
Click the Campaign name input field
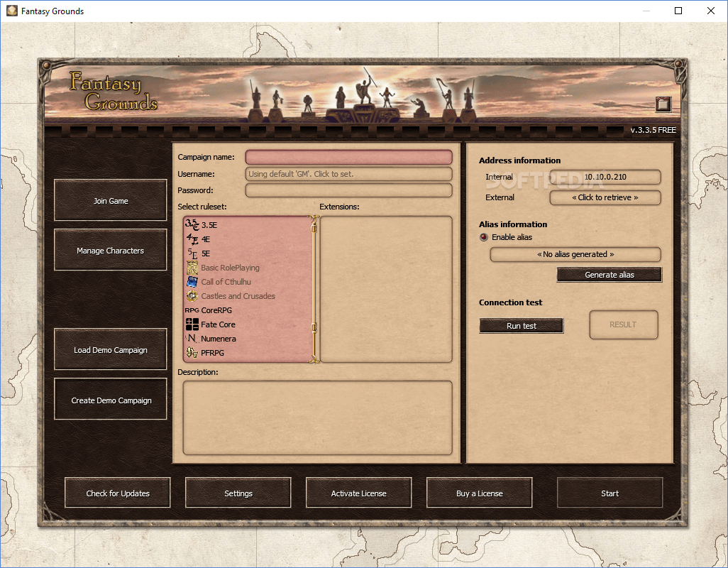(x=348, y=157)
